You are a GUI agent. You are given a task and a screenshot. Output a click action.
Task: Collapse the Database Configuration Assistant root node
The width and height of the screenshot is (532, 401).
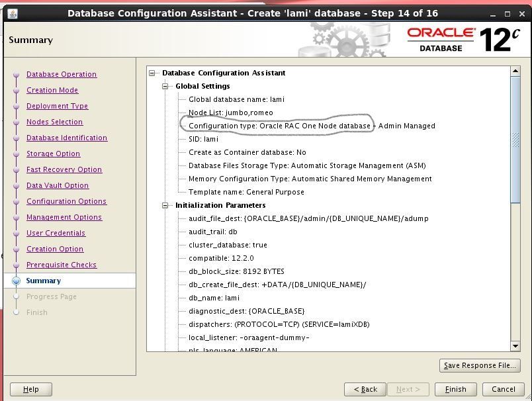152,73
